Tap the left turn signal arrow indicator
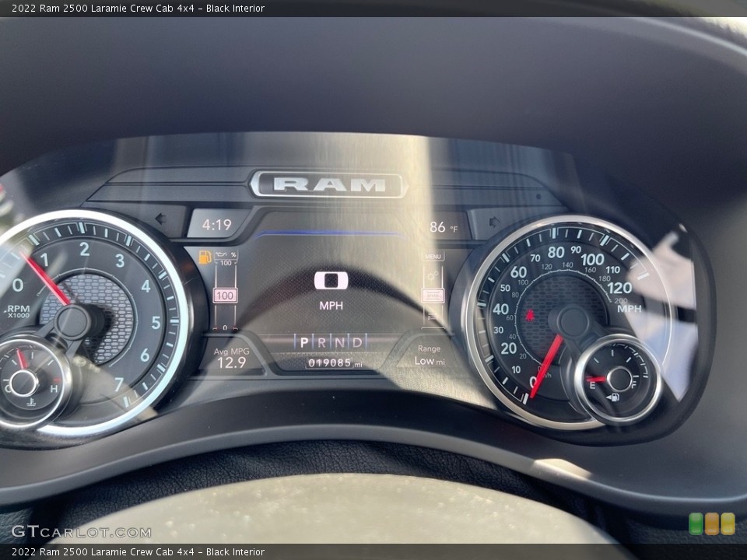Image resolution: width=747 pixels, height=560 pixels. (x=160, y=219)
